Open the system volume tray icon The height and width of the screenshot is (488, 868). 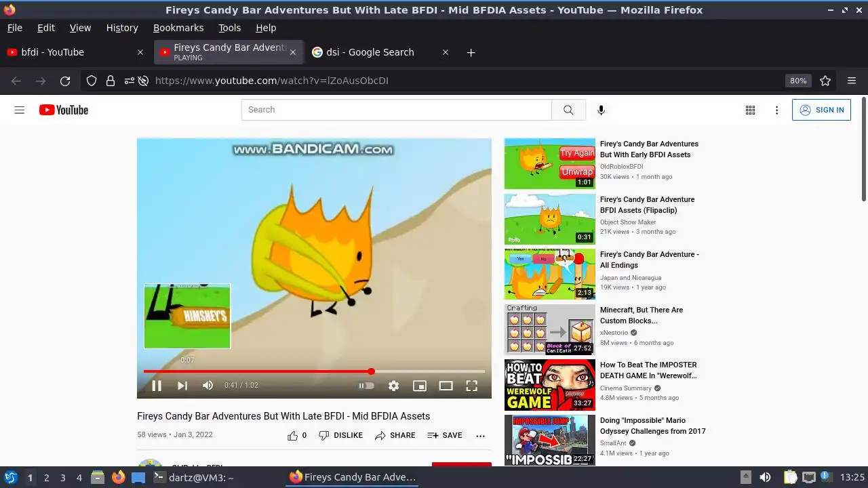765,478
